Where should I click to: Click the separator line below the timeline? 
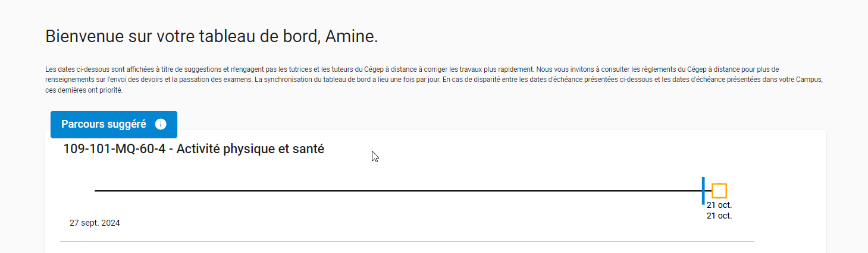coord(407,241)
